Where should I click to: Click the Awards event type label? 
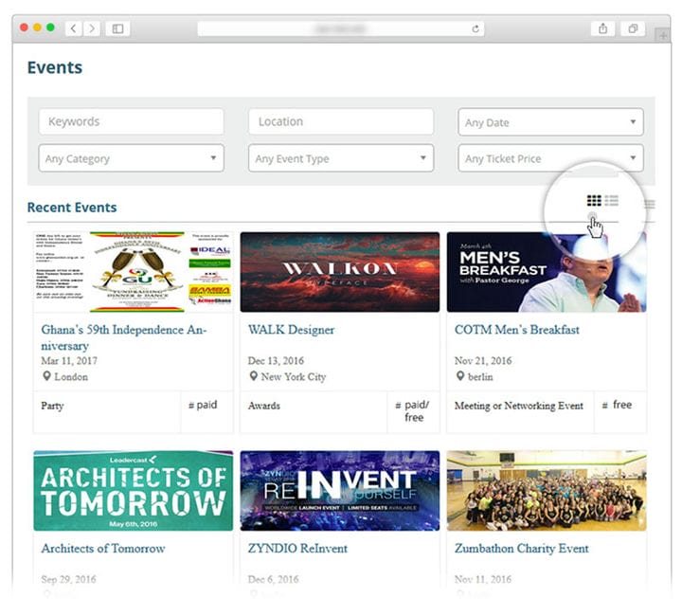coord(264,406)
